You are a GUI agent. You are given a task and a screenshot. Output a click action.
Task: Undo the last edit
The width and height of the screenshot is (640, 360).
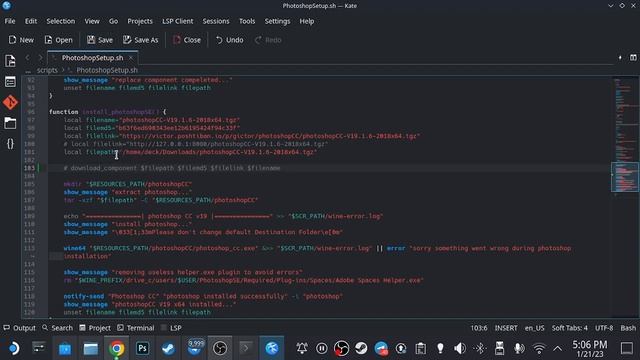point(229,40)
